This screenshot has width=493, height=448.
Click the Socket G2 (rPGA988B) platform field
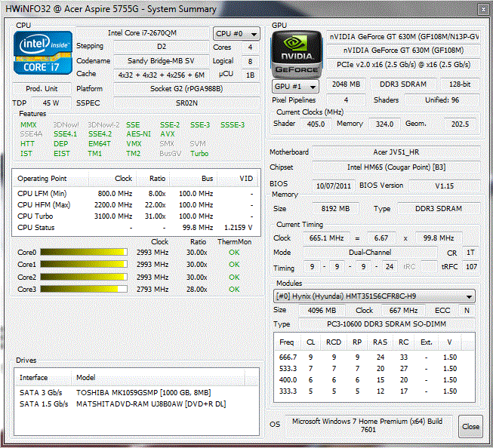tap(186, 88)
